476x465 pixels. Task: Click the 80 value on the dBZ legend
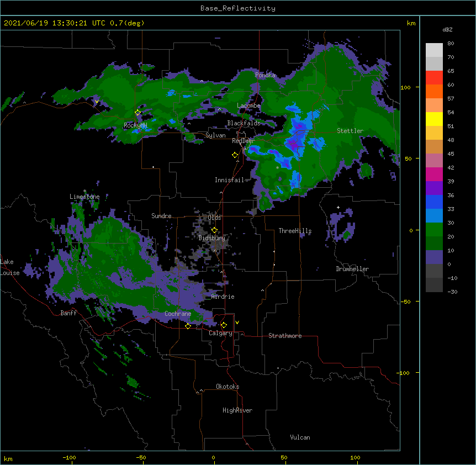451,44
